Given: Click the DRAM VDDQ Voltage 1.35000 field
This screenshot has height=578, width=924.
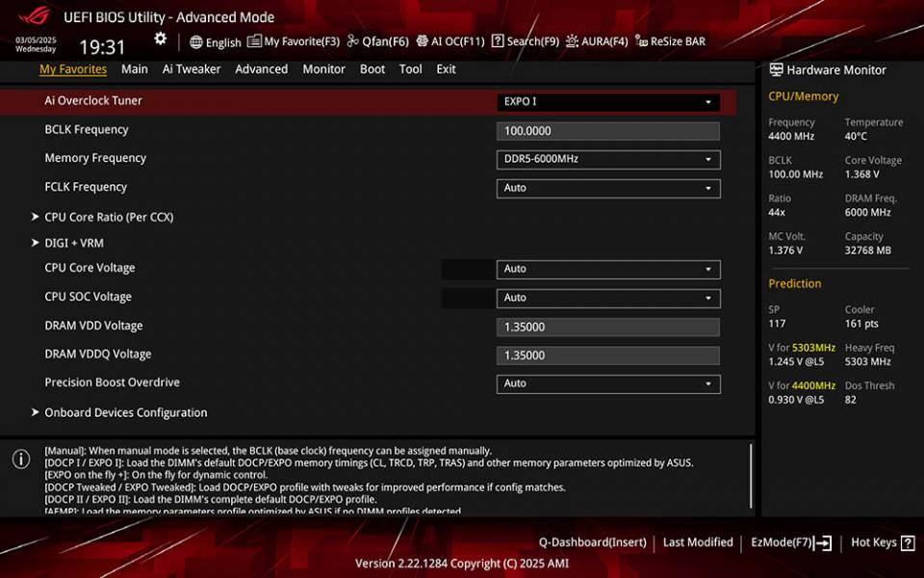Looking at the screenshot, I should coord(608,355).
